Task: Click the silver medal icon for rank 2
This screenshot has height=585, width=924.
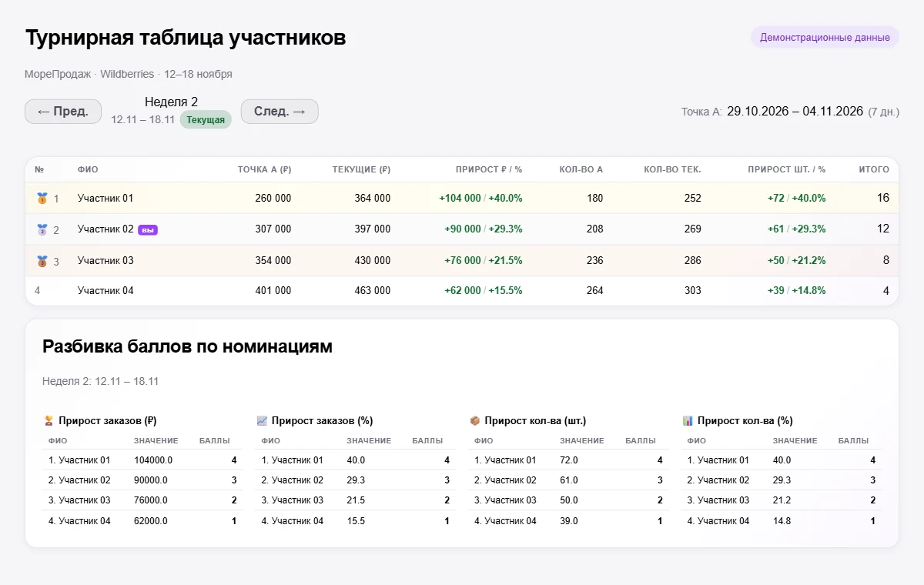Action: (42, 229)
